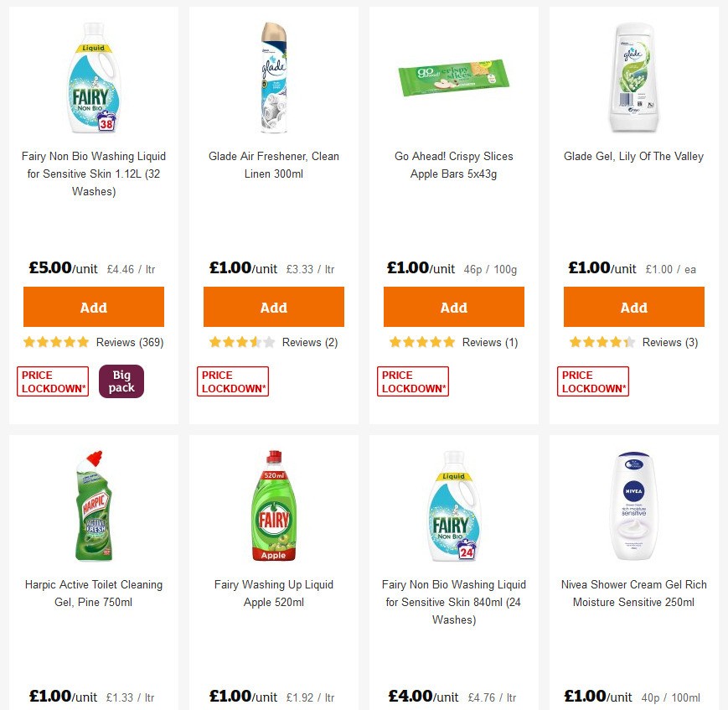
Task: Add Fairy Non Bio Washing Liquid 1.12L to basket
Action: (x=93, y=307)
